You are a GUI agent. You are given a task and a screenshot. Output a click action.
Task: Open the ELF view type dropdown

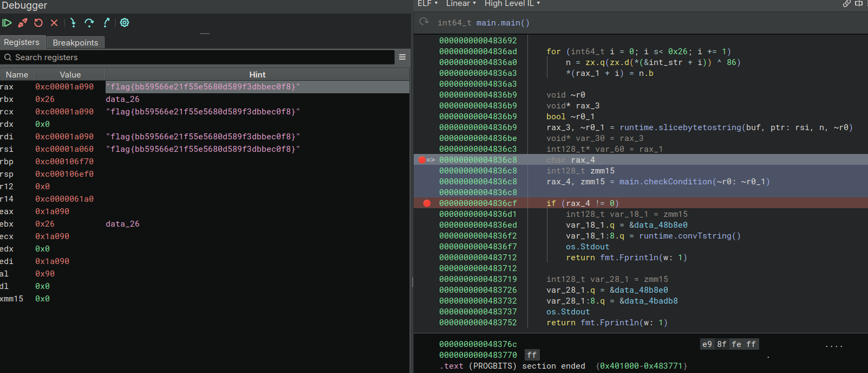(x=427, y=4)
